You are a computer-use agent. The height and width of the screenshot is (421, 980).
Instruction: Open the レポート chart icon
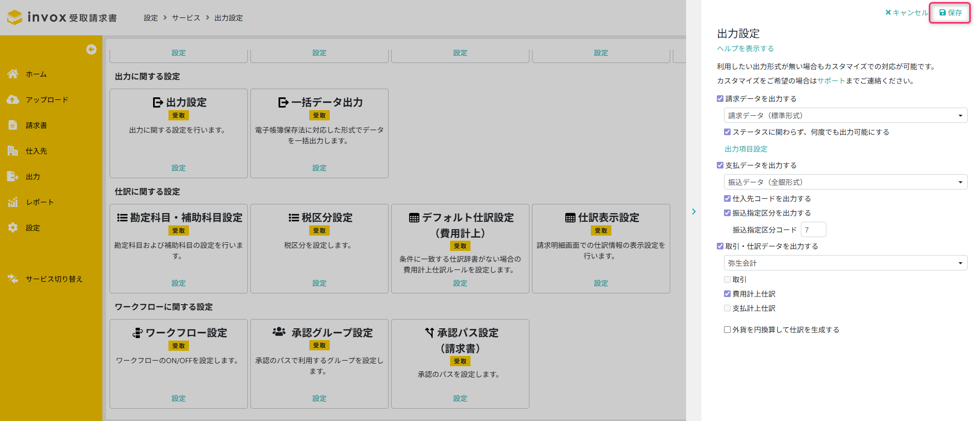coord(13,202)
